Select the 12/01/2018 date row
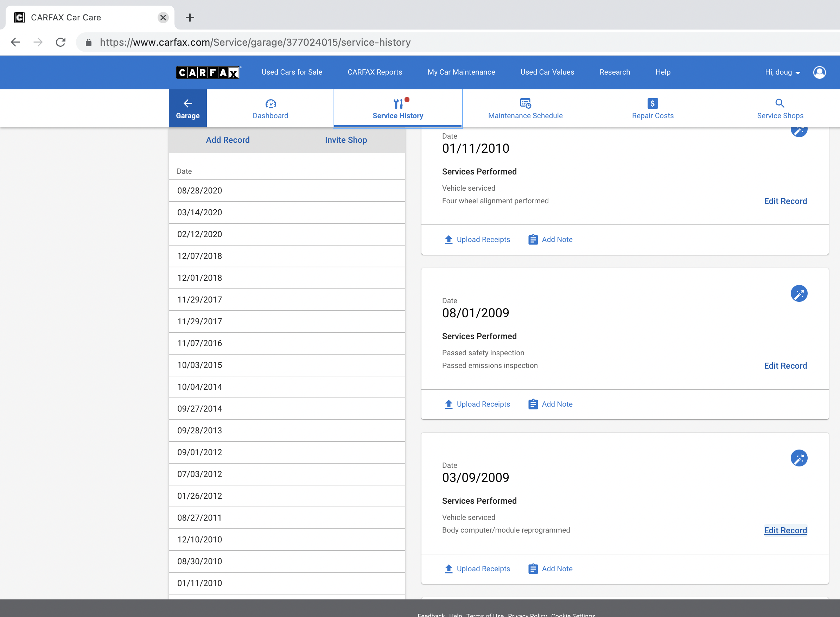The height and width of the screenshot is (617, 840). (x=287, y=278)
